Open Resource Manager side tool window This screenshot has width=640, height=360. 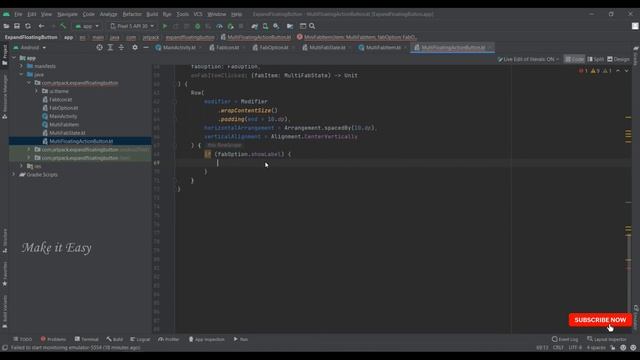tap(4, 97)
